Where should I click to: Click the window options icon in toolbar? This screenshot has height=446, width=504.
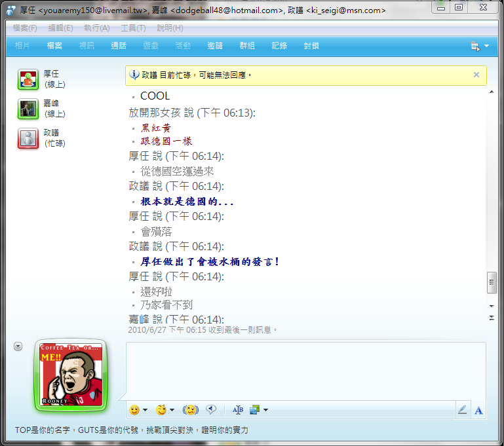tap(475, 46)
